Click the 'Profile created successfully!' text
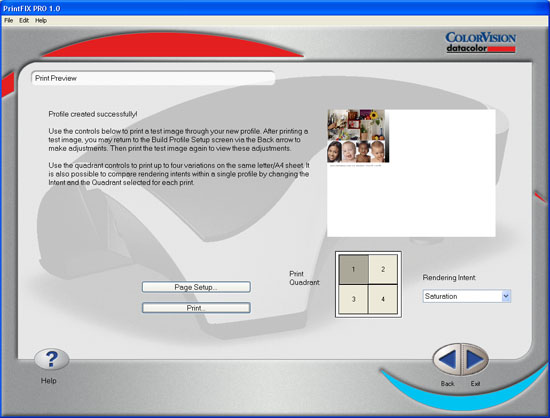This screenshot has height=418, width=550. click(x=93, y=114)
